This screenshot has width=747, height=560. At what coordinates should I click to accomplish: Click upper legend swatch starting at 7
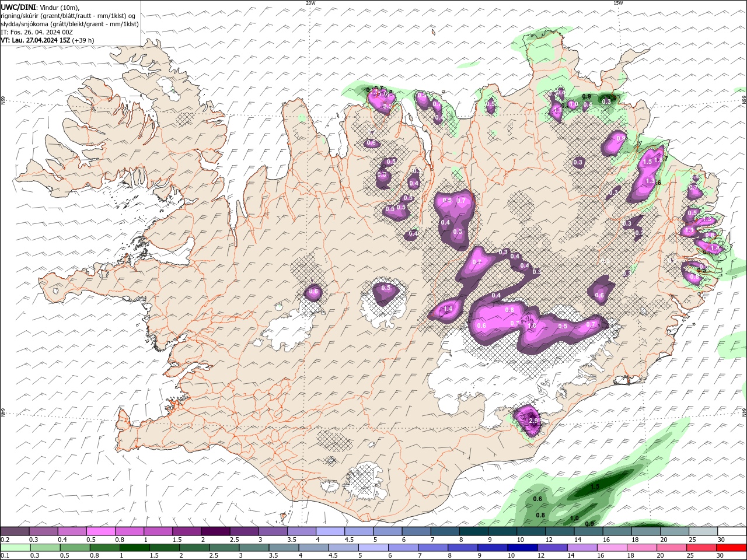445,531
